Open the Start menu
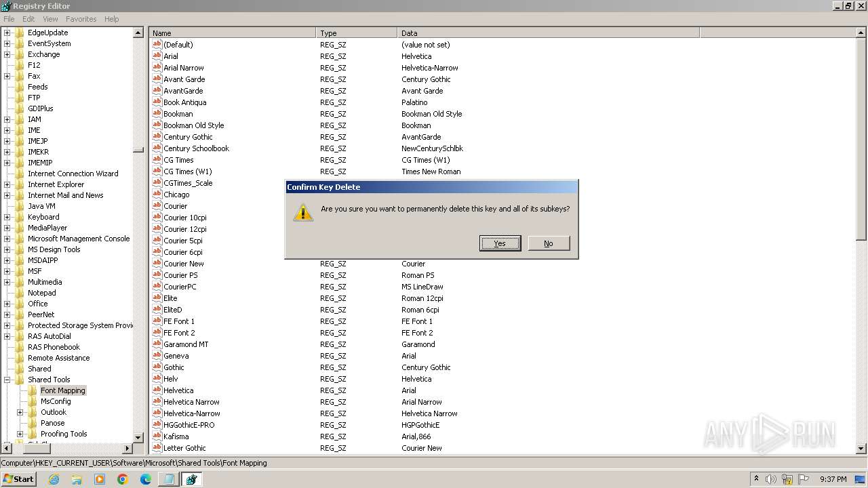Screen dimensions: 868x488 click(x=18, y=479)
